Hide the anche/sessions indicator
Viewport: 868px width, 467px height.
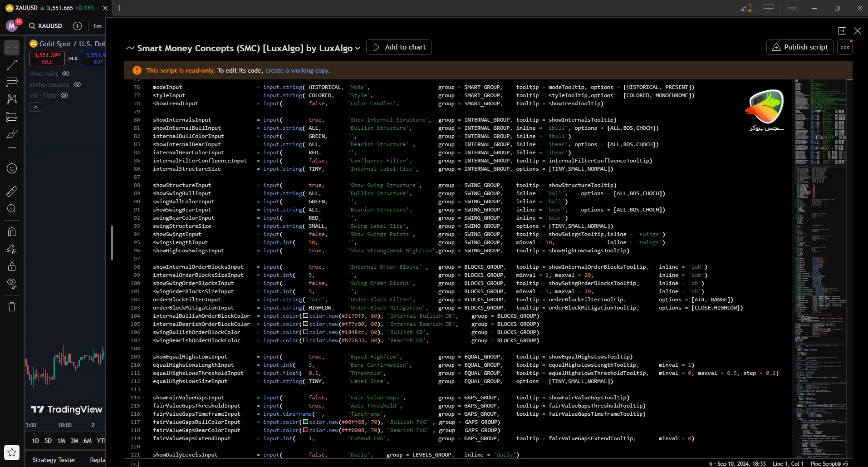77,84
